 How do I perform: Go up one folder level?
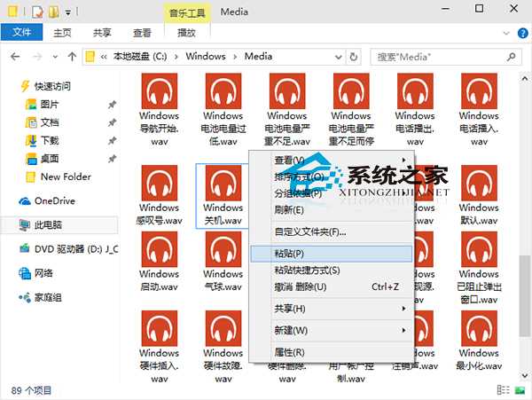click(x=72, y=57)
